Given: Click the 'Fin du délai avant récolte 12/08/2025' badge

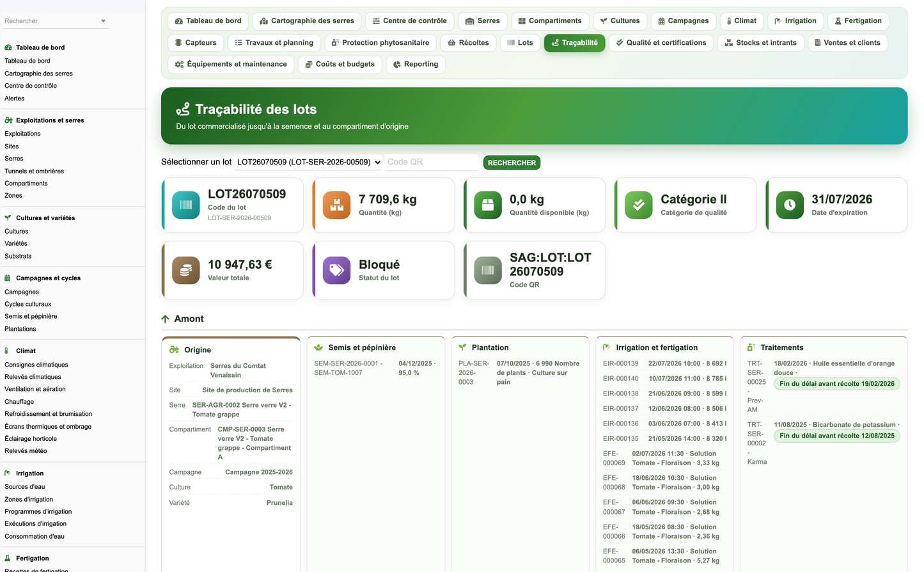Looking at the screenshot, I should coord(837,436).
